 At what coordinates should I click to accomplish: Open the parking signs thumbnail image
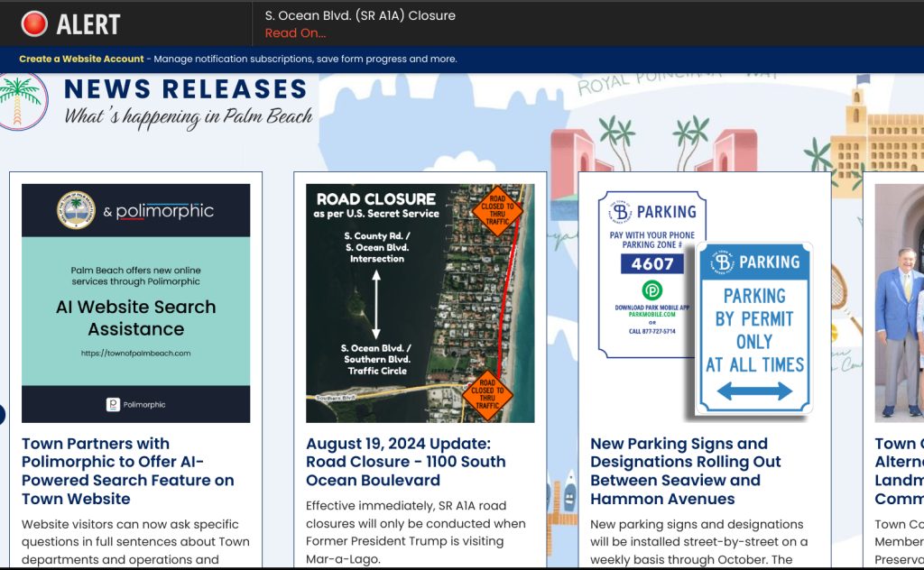point(705,303)
